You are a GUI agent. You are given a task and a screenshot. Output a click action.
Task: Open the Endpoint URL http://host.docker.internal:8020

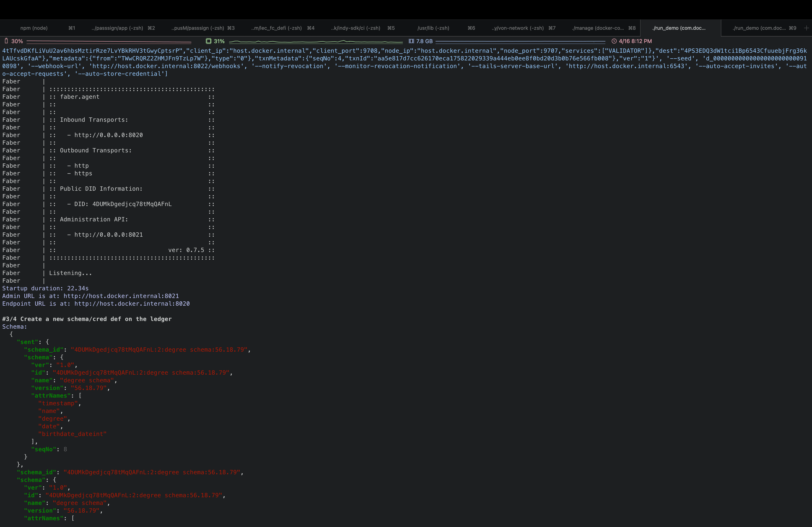pos(132,304)
